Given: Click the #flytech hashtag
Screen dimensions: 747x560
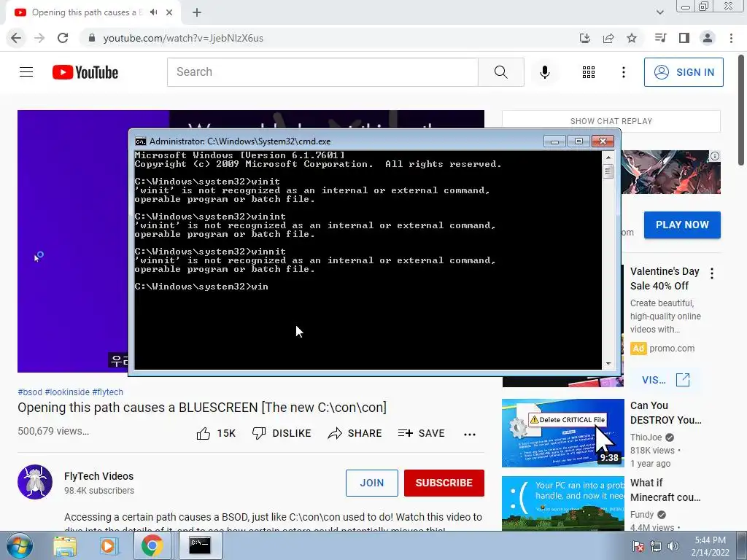Looking at the screenshot, I should (108, 392).
